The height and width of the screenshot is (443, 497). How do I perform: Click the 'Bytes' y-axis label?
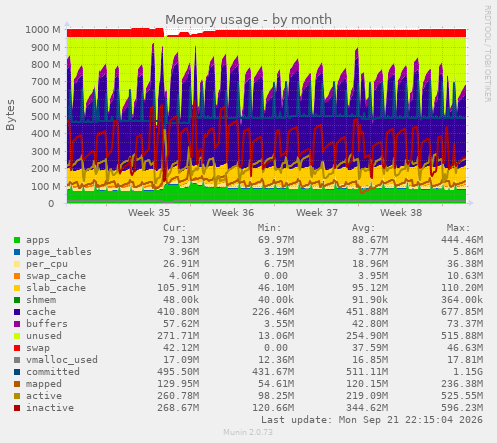click(x=10, y=115)
